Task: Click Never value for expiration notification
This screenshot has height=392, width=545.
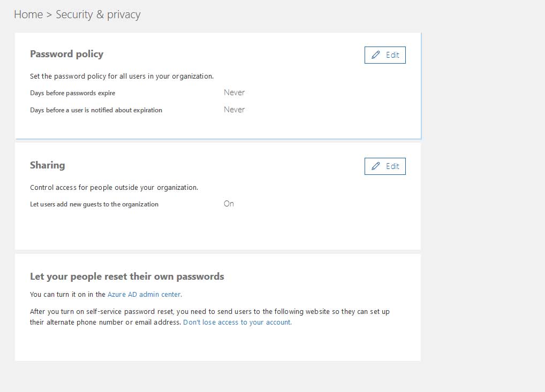Action: coord(234,110)
